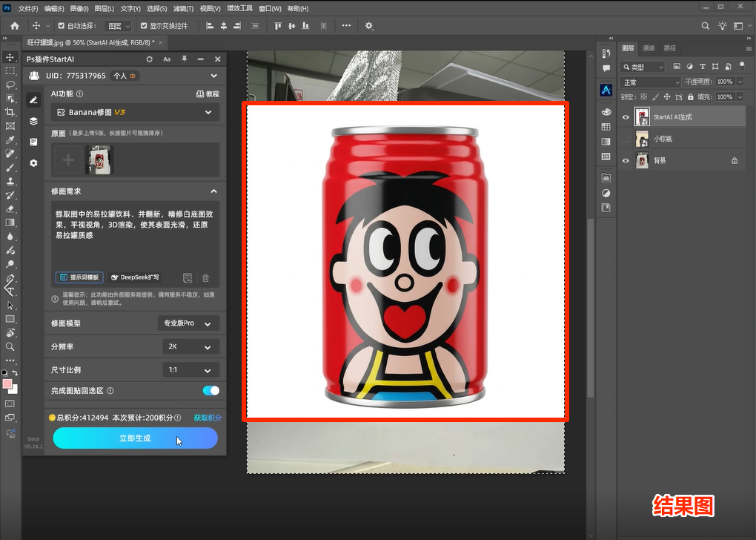Select the Clone Stamp tool
756x540 pixels.
(10, 182)
